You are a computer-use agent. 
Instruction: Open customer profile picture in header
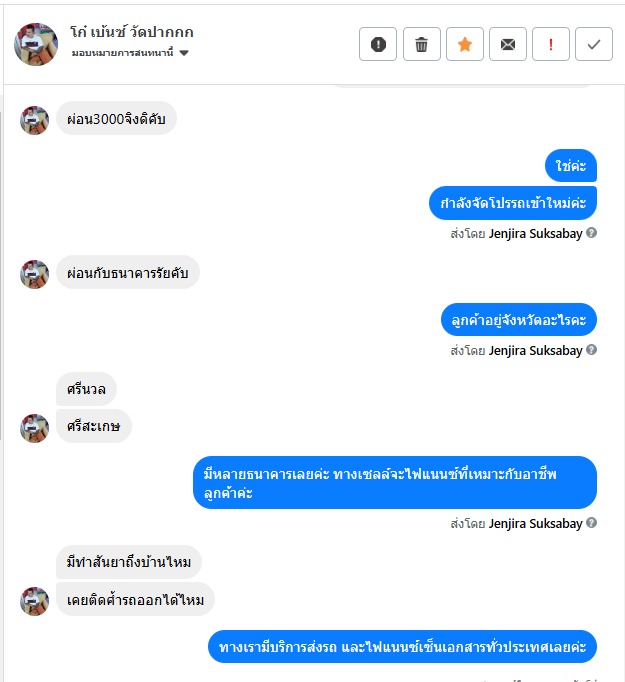pyautogui.click(x=36, y=44)
